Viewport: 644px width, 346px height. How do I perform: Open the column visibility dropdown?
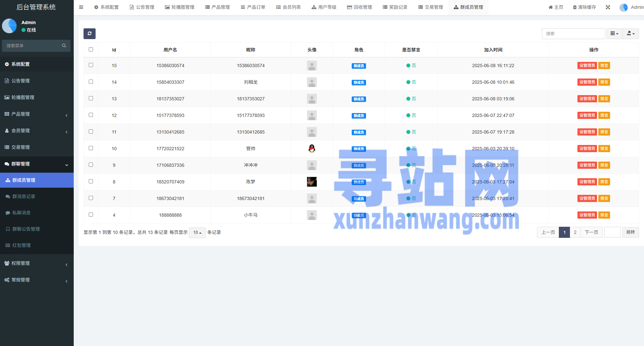(x=614, y=34)
